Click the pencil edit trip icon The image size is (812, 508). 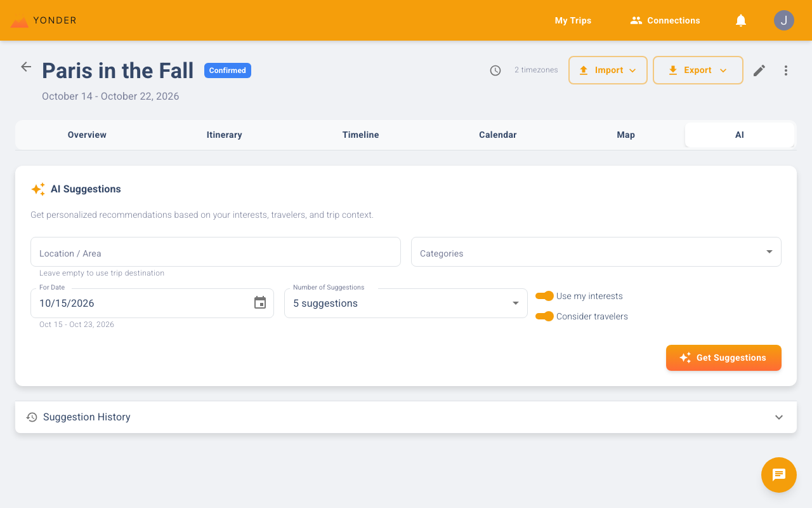pos(759,70)
